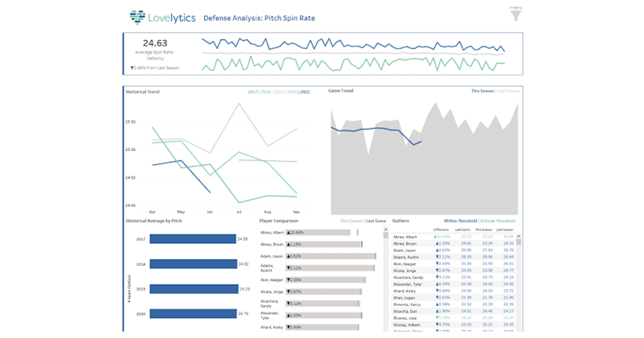
Task: Click the Lovelytics heart logo
Action: pyautogui.click(x=138, y=18)
